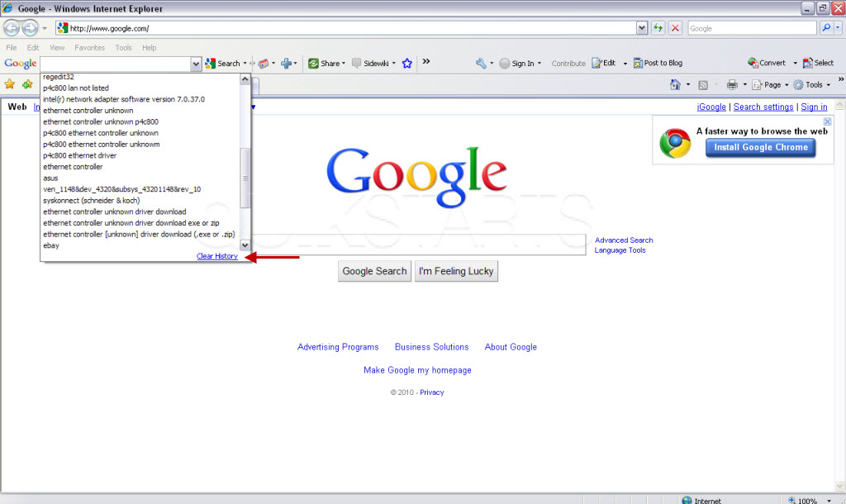
Task: Click the Google Chrome logo icon
Action: point(675,143)
